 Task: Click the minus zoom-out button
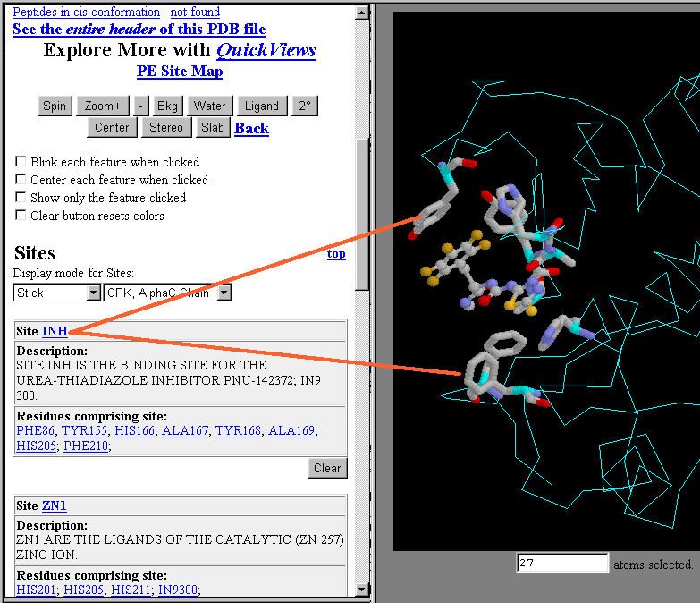point(142,106)
